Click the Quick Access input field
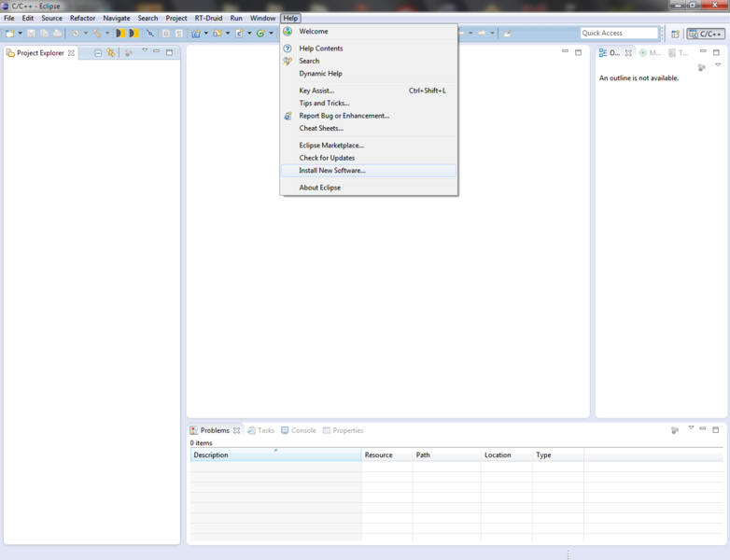730x560 pixels. click(x=619, y=33)
